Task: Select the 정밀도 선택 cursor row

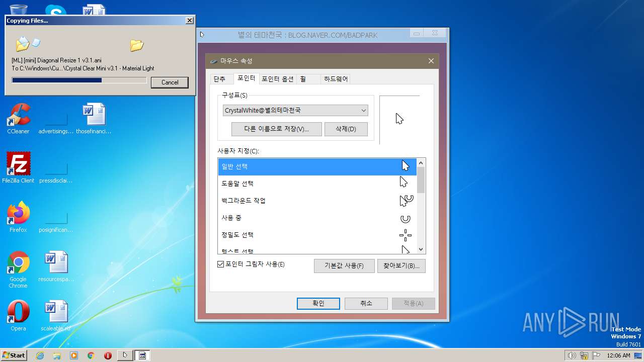Action: (x=317, y=235)
